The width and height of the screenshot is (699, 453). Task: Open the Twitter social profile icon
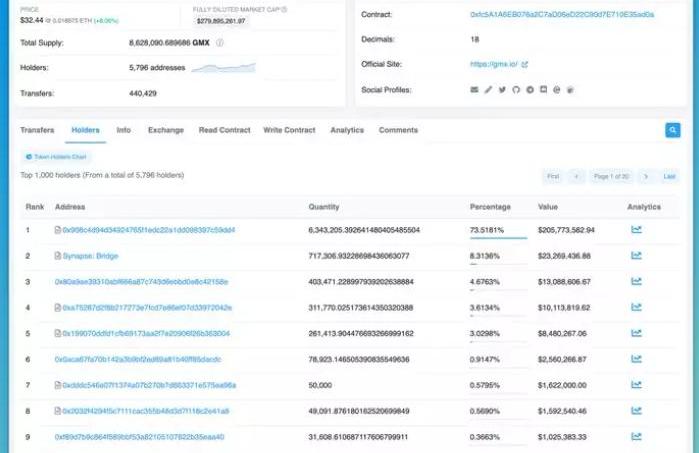502,90
